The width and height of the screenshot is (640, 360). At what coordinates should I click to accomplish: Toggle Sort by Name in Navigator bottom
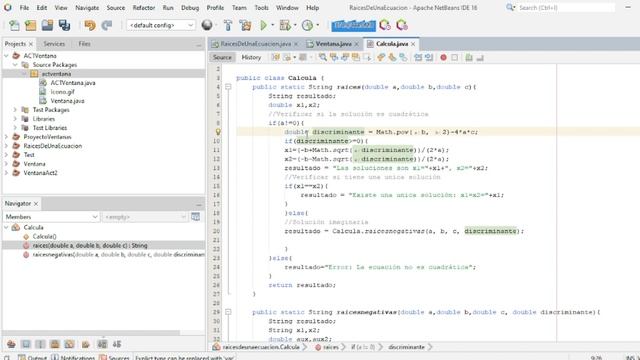102,344
